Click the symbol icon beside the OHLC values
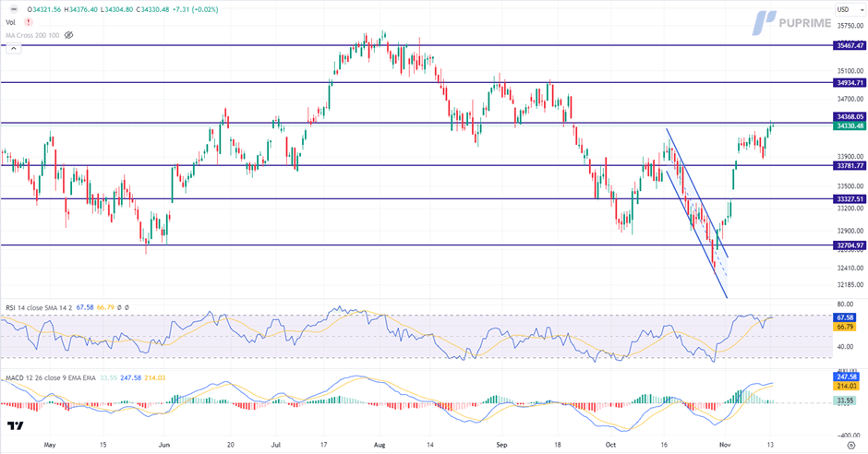The width and height of the screenshot is (868, 454). pyautogui.click(x=14, y=9)
